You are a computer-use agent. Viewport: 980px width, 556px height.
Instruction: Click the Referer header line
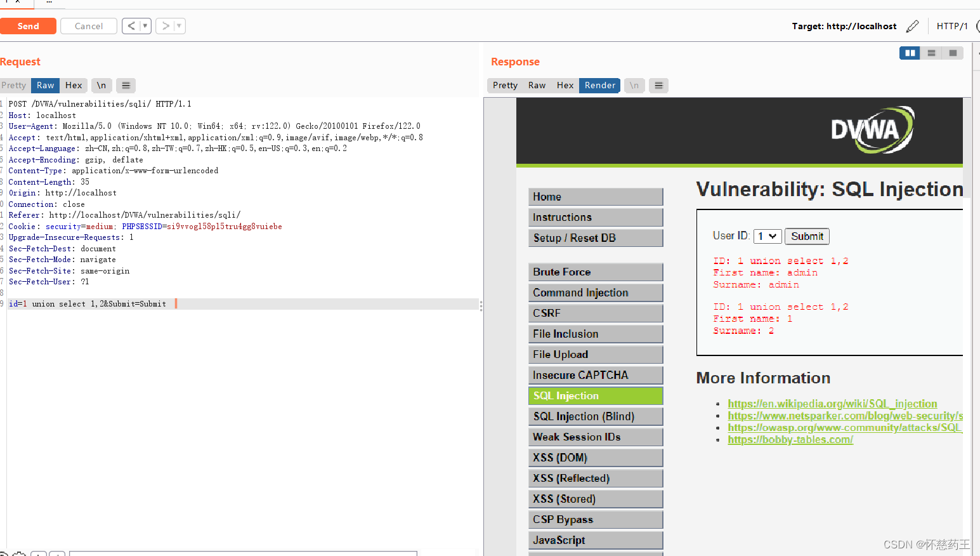point(124,215)
